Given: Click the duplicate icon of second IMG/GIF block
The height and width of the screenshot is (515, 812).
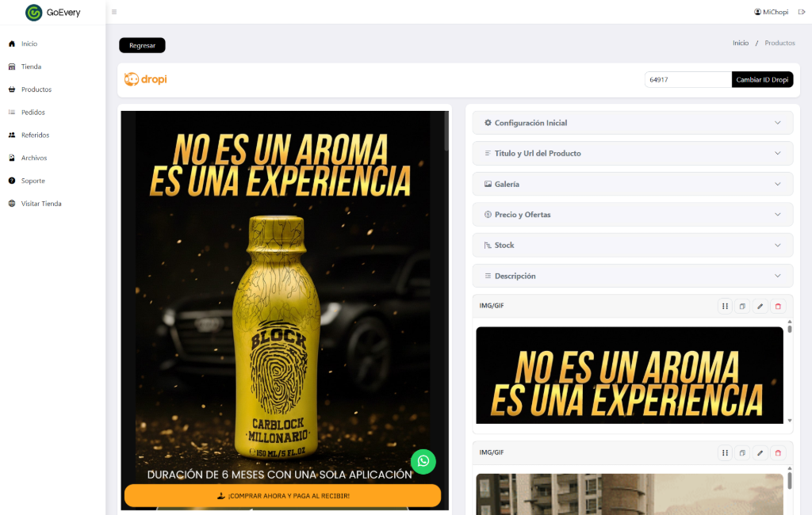Looking at the screenshot, I should tap(742, 453).
